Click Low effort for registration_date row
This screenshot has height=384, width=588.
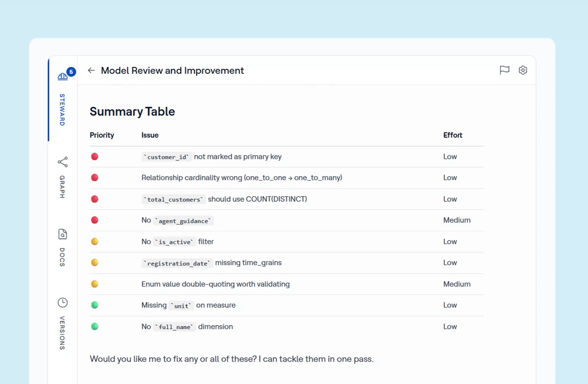[450, 263]
